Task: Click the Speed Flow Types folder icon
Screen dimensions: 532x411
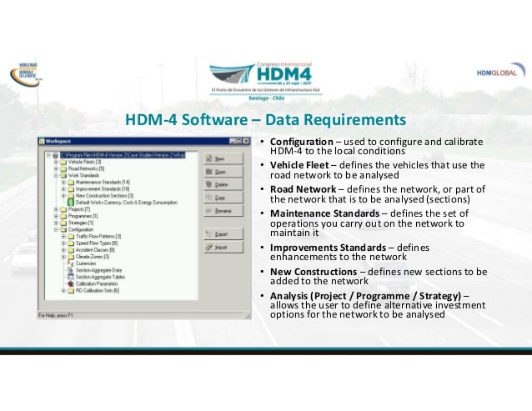Action: (71, 243)
